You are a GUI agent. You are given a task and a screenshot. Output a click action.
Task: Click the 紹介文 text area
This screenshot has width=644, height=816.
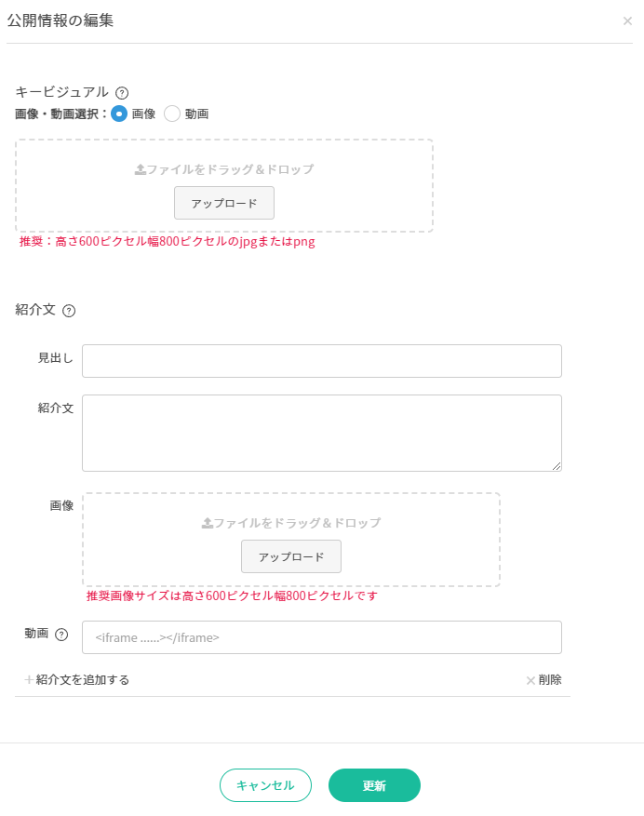click(x=322, y=433)
